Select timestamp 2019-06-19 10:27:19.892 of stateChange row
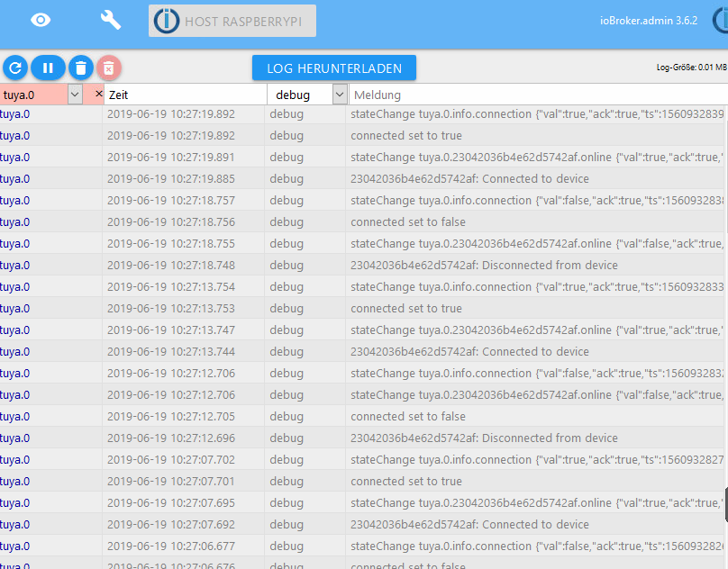This screenshot has width=728, height=569. [171, 114]
